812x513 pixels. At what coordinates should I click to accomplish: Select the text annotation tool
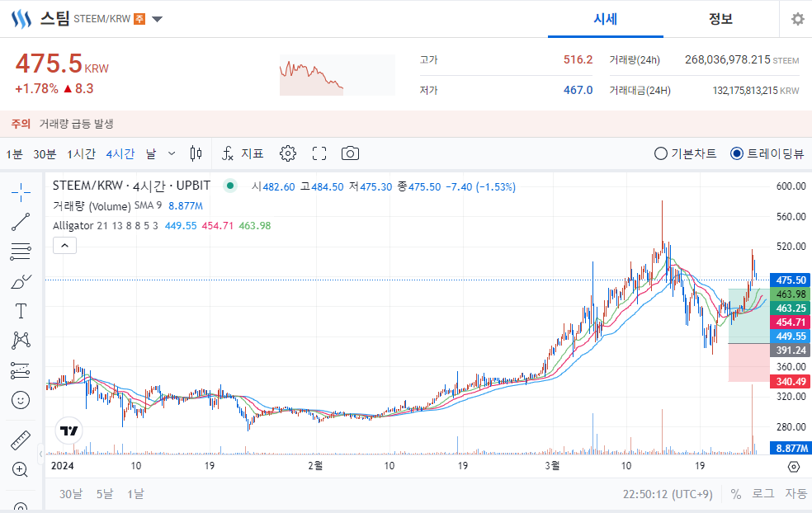pyautogui.click(x=21, y=311)
